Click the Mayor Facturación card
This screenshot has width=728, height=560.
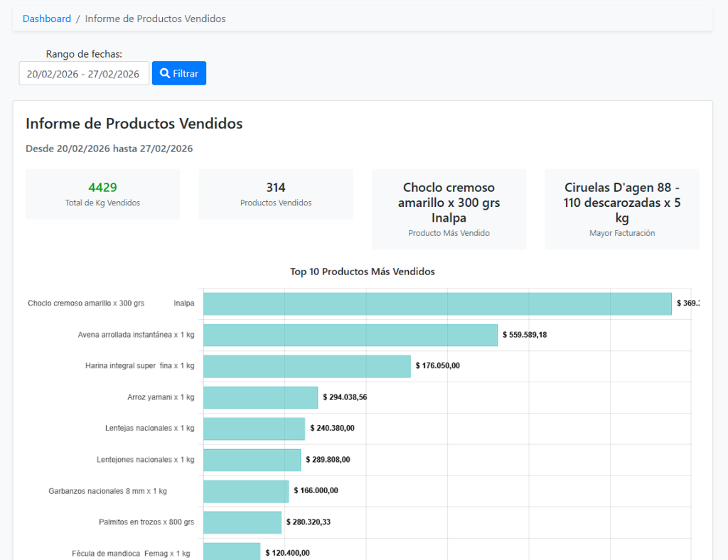tap(621, 209)
